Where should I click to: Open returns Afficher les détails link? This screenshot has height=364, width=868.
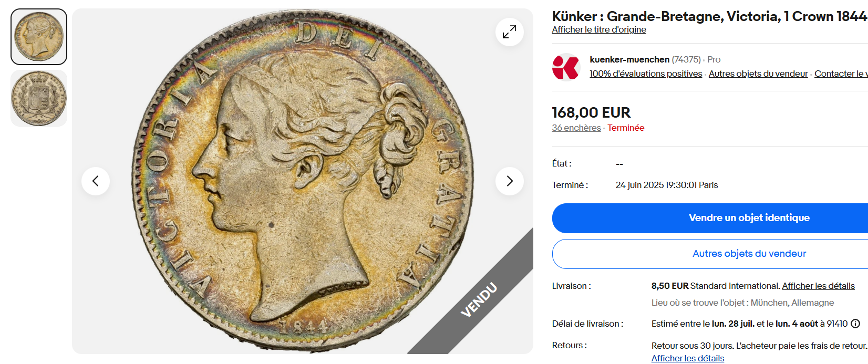[x=688, y=358]
